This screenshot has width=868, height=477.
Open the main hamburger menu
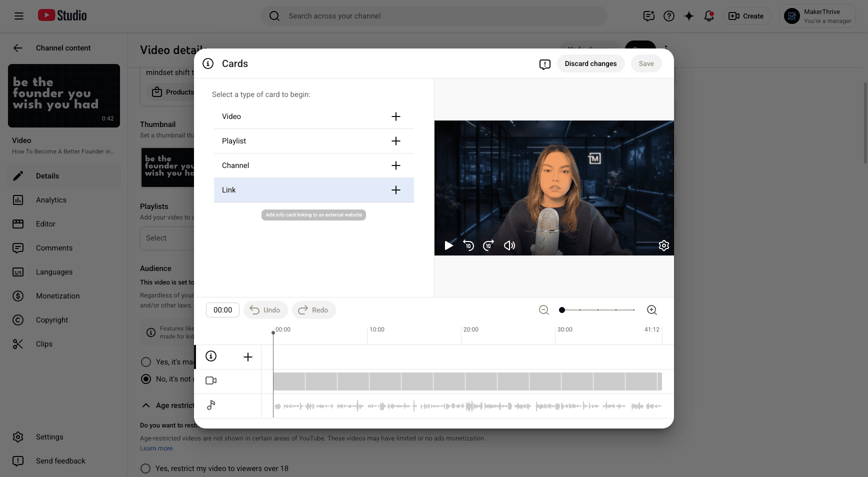19,16
